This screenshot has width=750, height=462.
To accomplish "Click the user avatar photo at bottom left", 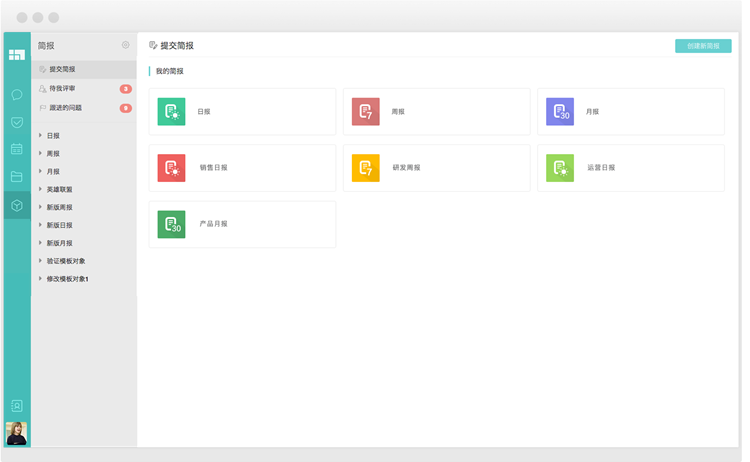I will pos(17,433).
